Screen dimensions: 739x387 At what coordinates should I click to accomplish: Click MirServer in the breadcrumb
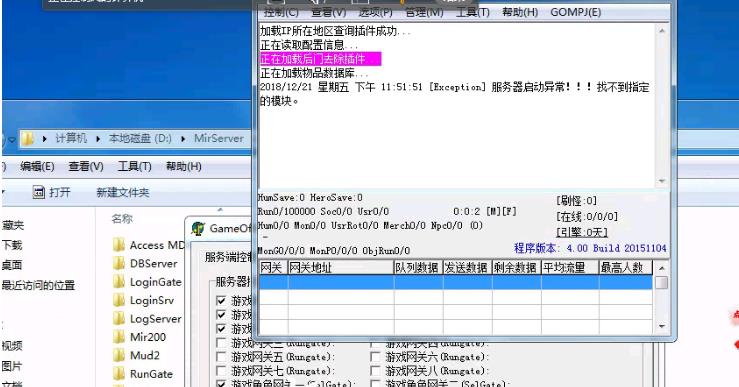(219, 138)
